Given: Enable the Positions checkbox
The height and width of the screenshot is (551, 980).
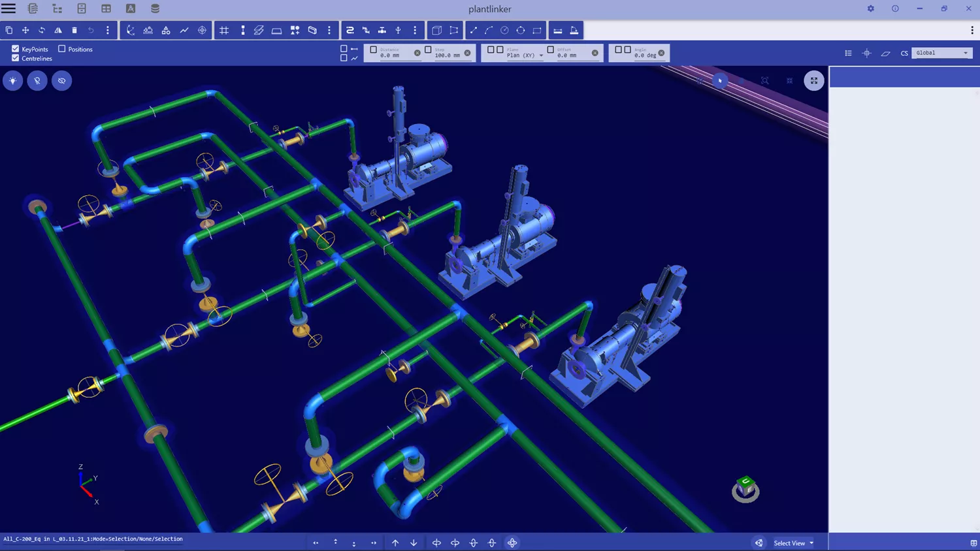Looking at the screenshot, I should click(x=62, y=49).
